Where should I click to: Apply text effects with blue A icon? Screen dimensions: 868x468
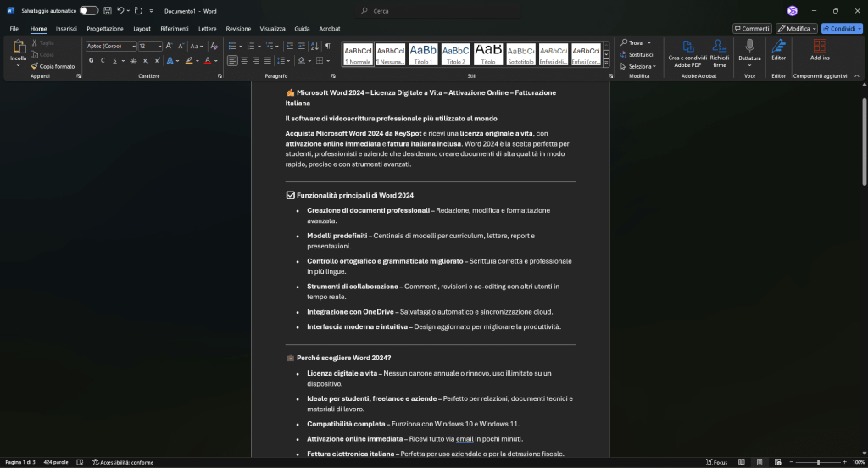[x=170, y=60]
